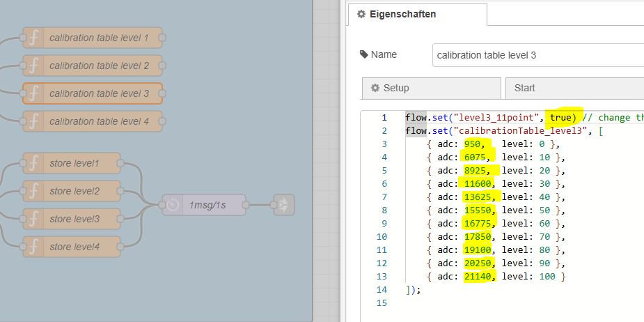Click output port of calibration table level 3
Viewport: 644px width, 322px height.
click(x=162, y=93)
